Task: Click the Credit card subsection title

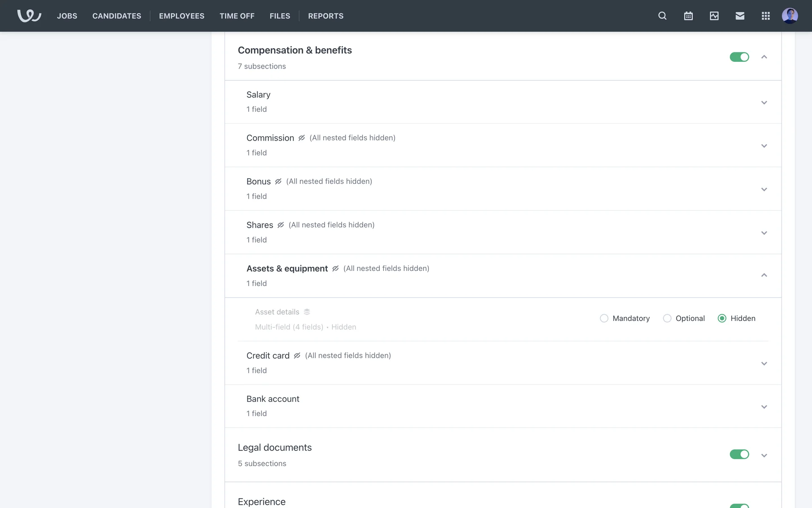Action: [x=268, y=356]
